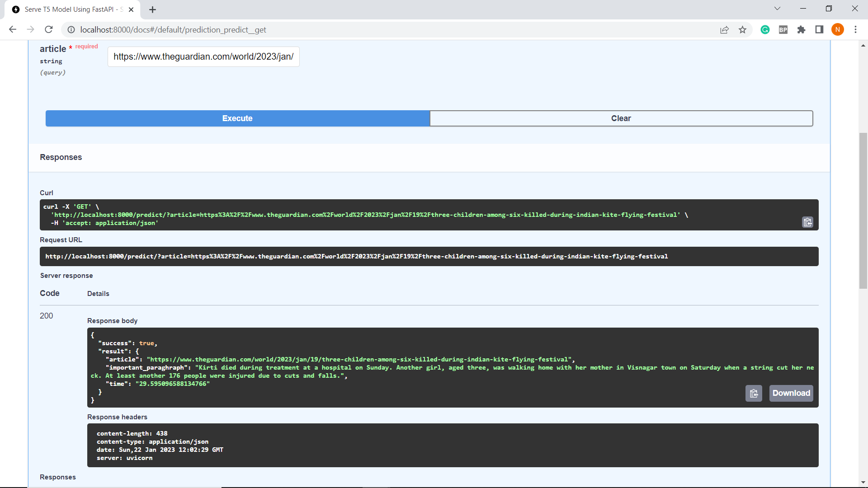Copy the curl command to clipboard

[x=807, y=222]
